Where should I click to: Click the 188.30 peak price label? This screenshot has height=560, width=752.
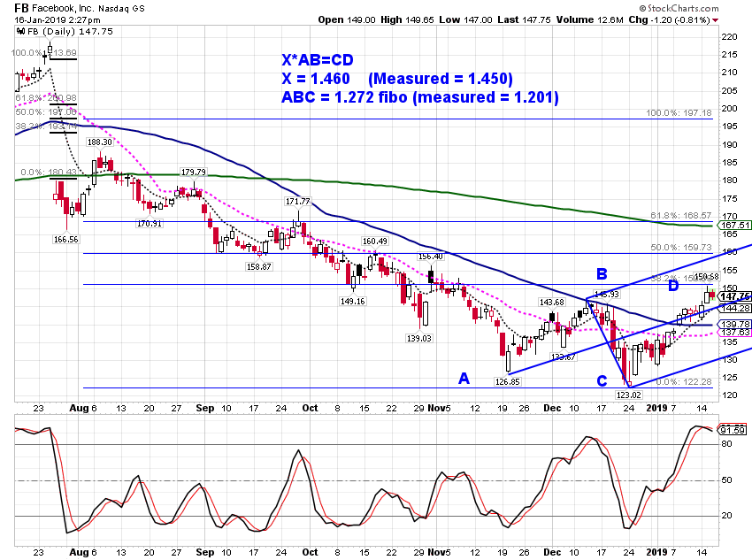coord(99,142)
